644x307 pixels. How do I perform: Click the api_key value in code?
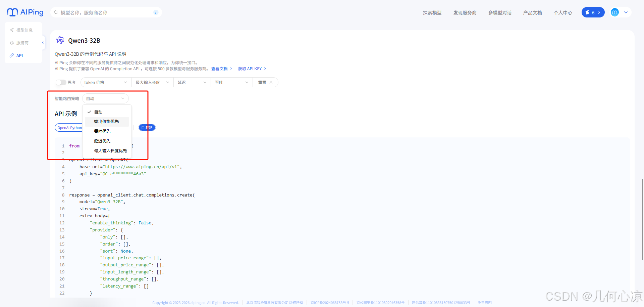click(x=123, y=174)
